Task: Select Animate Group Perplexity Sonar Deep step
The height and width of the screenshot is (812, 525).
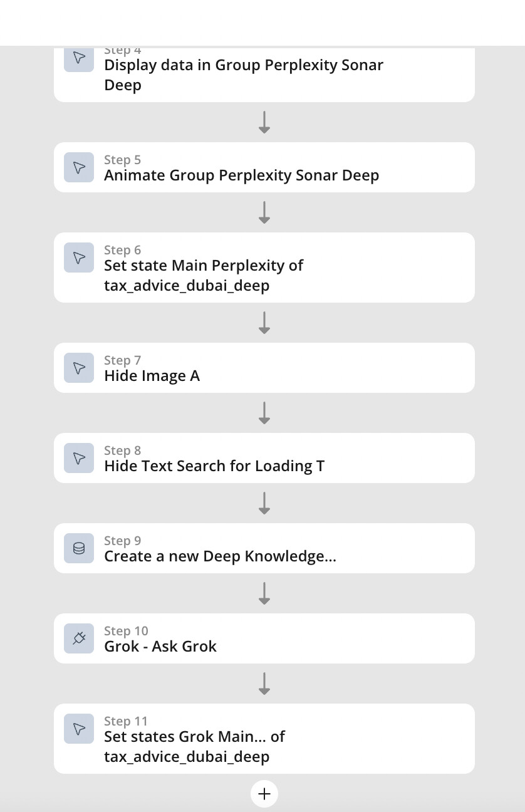Action: point(264,167)
